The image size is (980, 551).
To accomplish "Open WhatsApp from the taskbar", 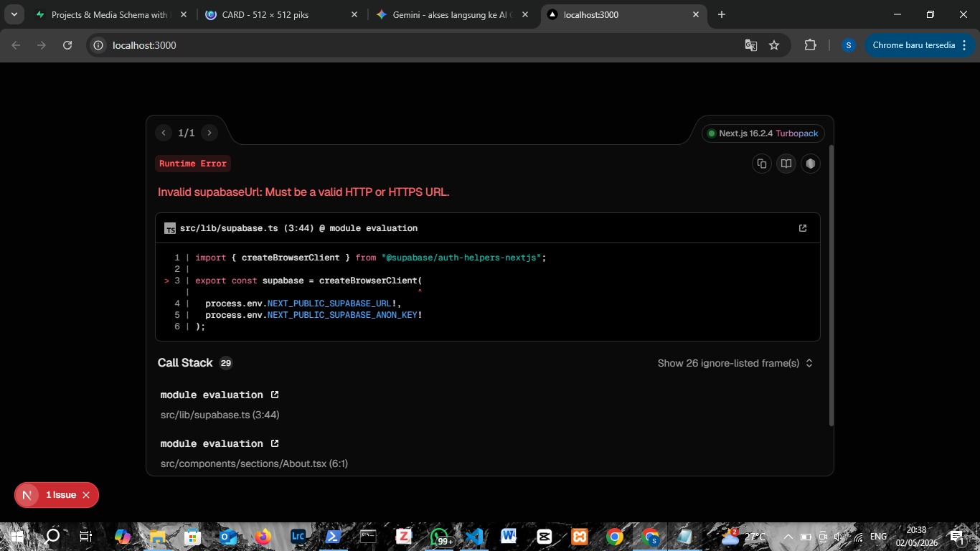I will point(439,536).
